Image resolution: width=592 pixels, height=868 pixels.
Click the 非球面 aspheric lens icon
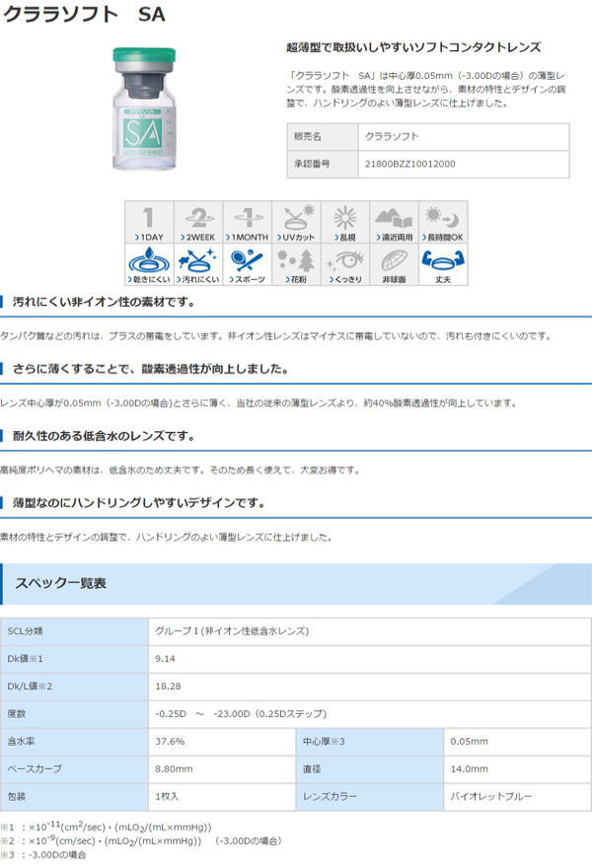395,264
